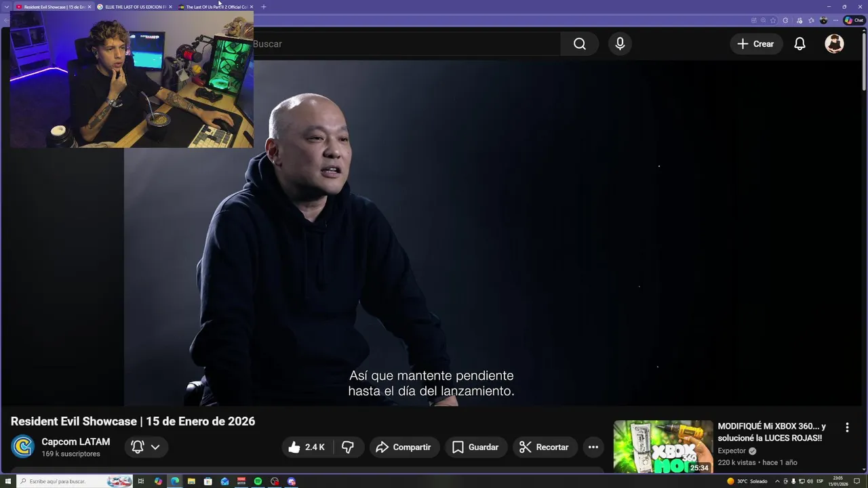Open browser extensions icon
The width and height of the screenshot is (868, 488).
pyautogui.click(x=785, y=20)
